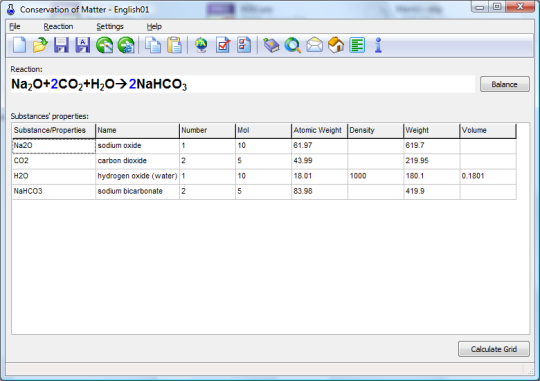Click the weight 219.95 cell
Viewport: 540px width, 381px height.
click(x=432, y=161)
